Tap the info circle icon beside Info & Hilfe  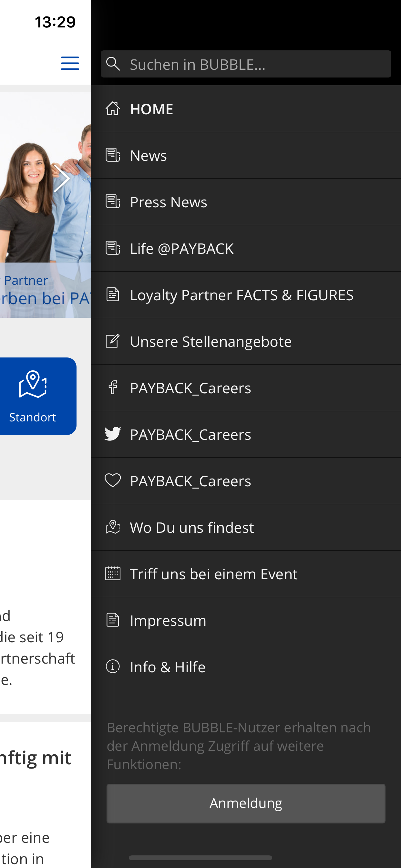click(x=113, y=667)
